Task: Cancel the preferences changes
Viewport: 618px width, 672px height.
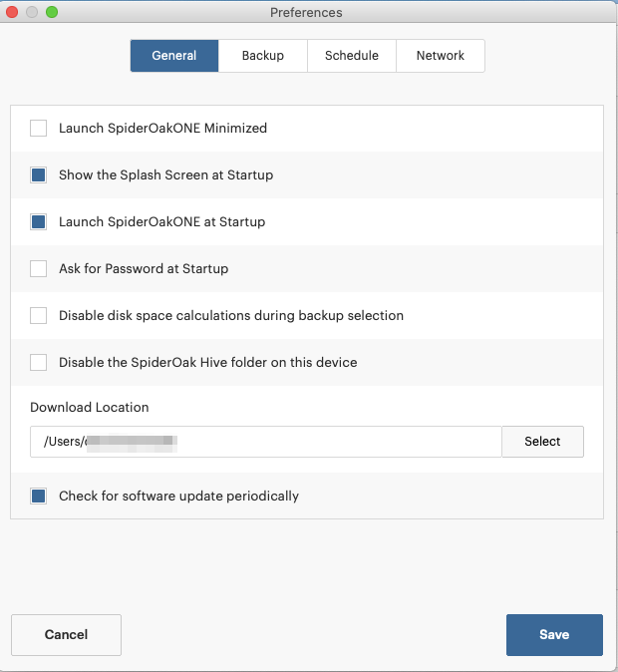Action: point(66,635)
